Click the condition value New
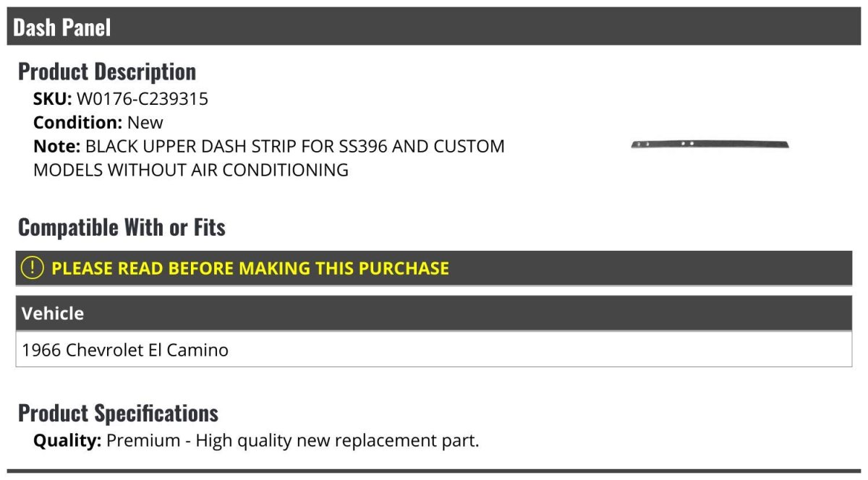This screenshot has height=480, width=868. 145,123
